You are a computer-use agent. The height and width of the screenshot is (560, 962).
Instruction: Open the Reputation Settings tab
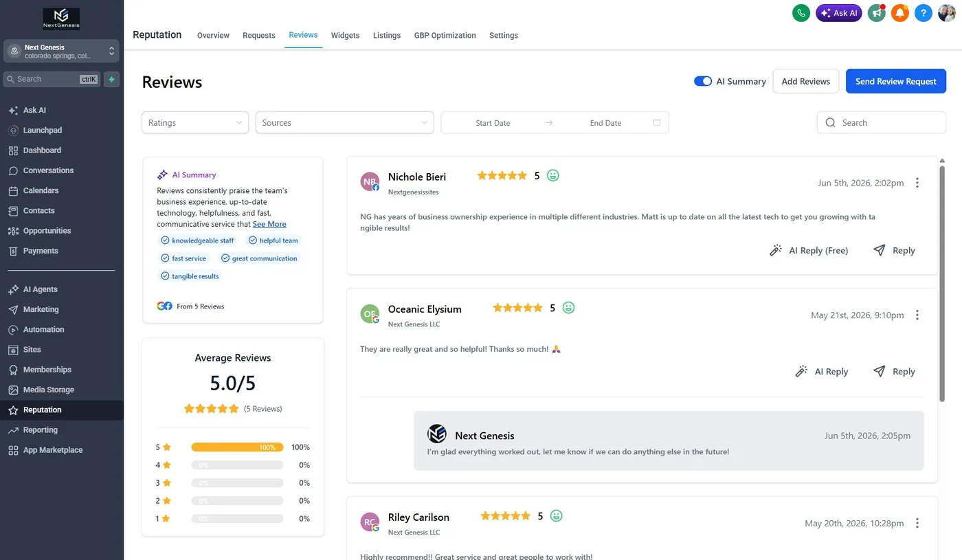pyautogui.click(x=504, y=36)
